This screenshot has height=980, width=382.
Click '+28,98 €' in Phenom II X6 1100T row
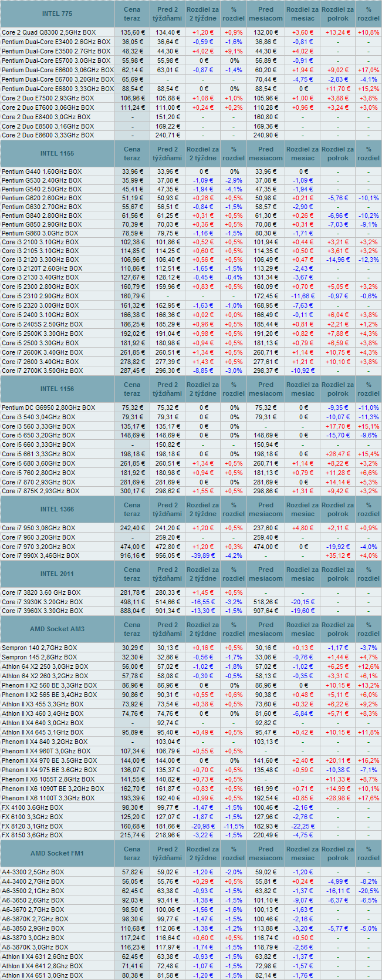click(x=338, y=798)
